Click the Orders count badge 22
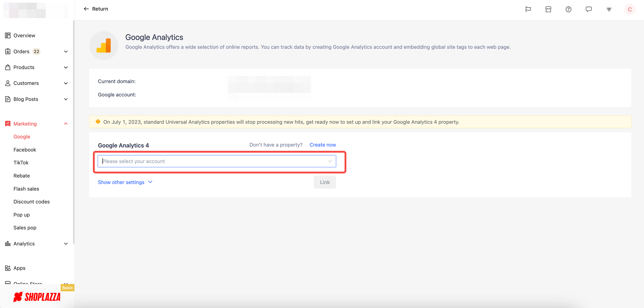 [37, 51]
